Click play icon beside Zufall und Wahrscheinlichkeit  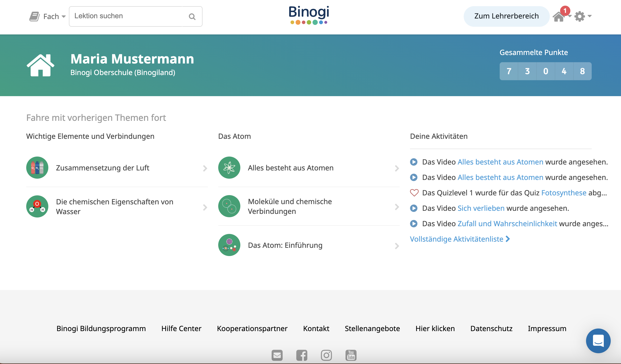pyautogui.click(x=414, y=224)
